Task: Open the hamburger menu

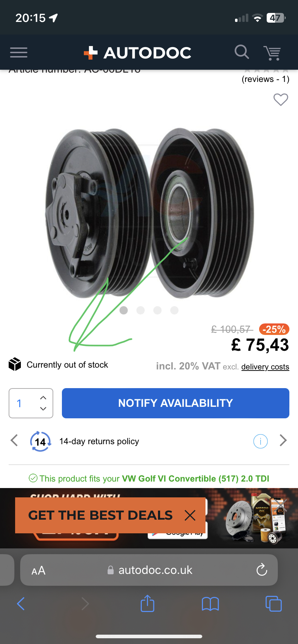Action: (19, 52)
